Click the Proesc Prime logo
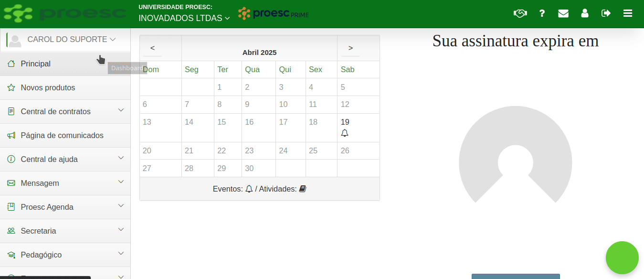The image size is (644, 279). tap(274, 14)
